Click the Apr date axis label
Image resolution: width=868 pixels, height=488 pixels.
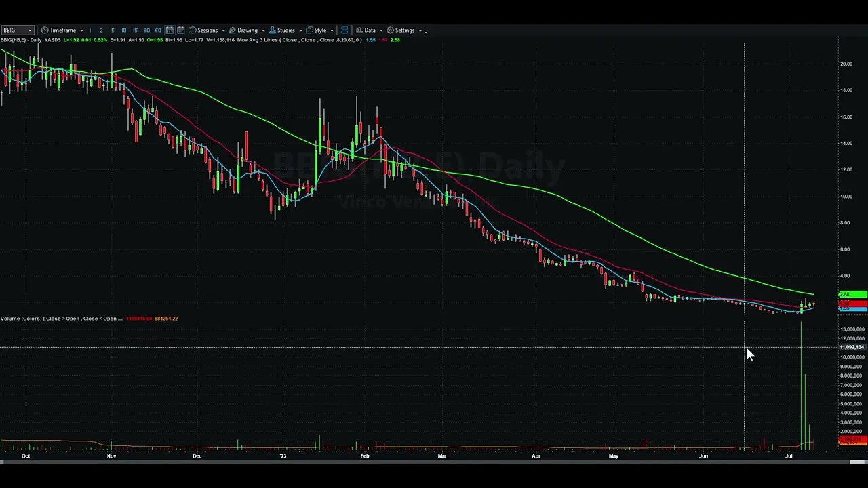(x=536, y=456)
